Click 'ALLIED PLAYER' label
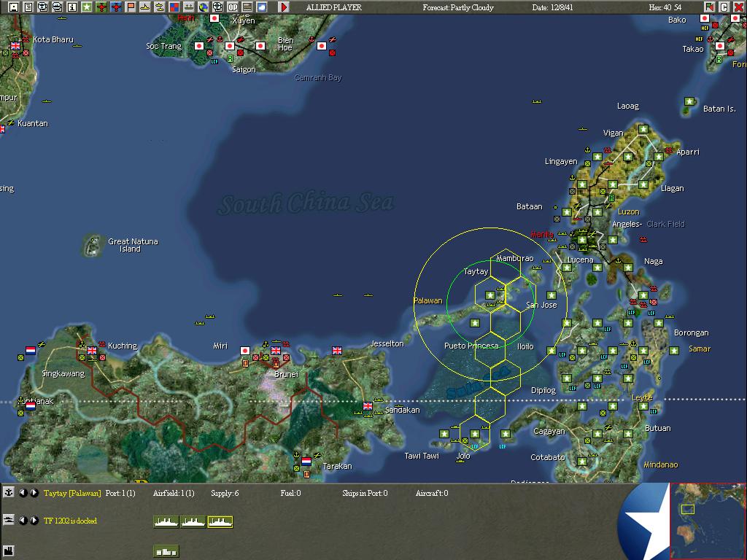This screenshot has height=560, width=747. 333,7
